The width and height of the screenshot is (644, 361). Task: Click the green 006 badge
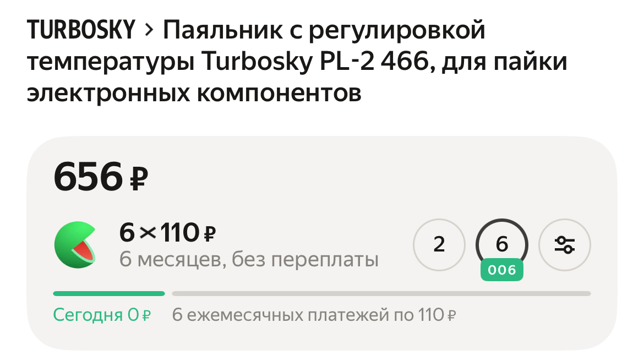click(x=501, y=270)
